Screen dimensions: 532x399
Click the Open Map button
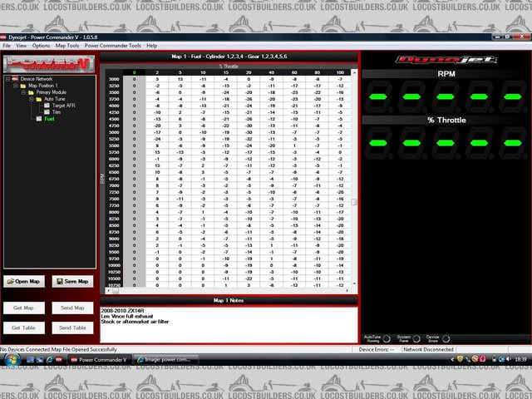24,281
